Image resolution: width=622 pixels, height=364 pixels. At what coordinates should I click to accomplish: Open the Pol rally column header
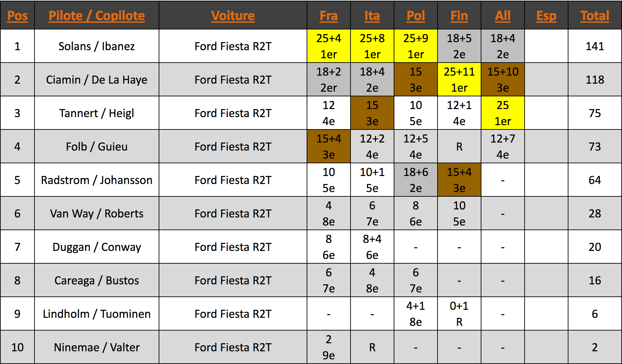tap(416, 16)
